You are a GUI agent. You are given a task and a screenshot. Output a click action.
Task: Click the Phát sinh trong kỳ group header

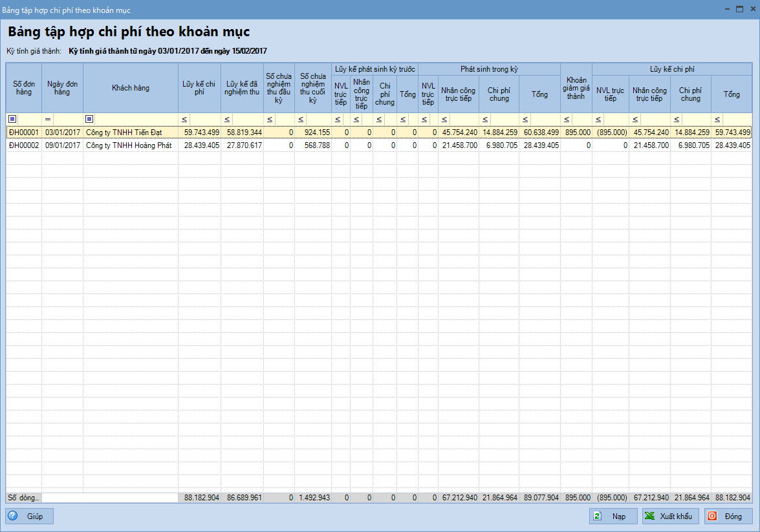tap(489, 69)
